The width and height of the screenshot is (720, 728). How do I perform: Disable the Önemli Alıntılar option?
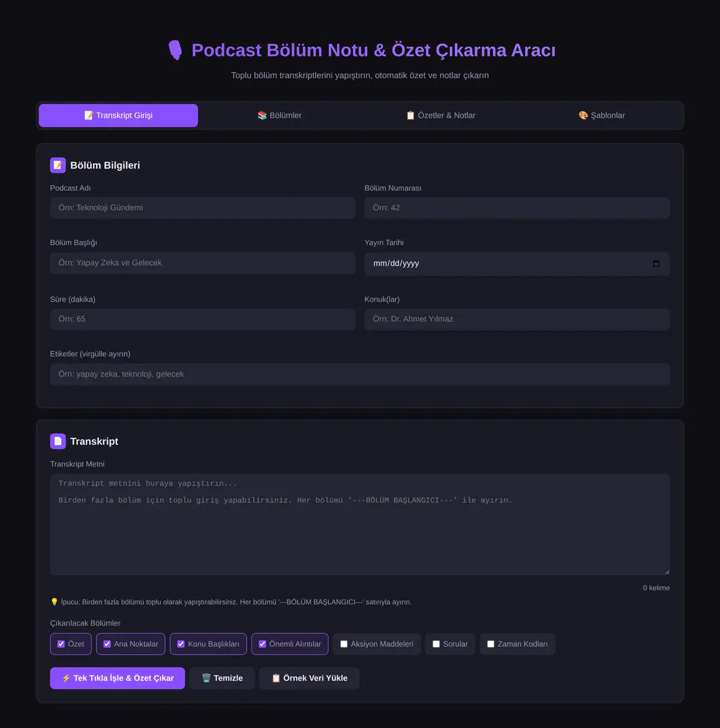[262, 644]
